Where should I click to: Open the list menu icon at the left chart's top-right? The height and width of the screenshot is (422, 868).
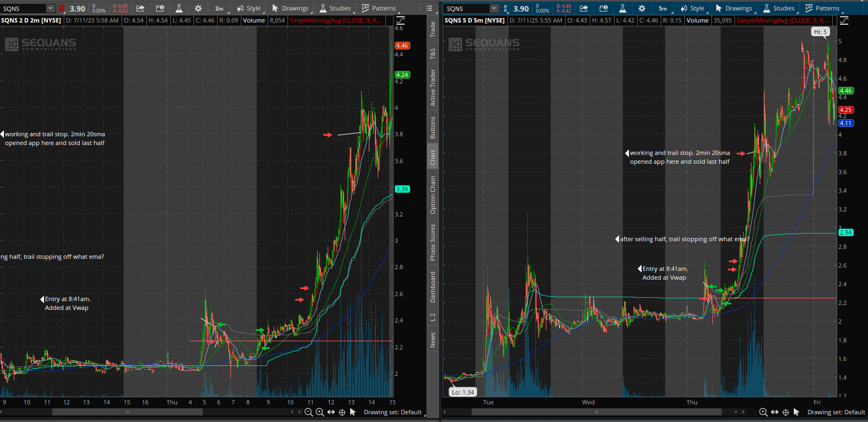pos(429,8)
